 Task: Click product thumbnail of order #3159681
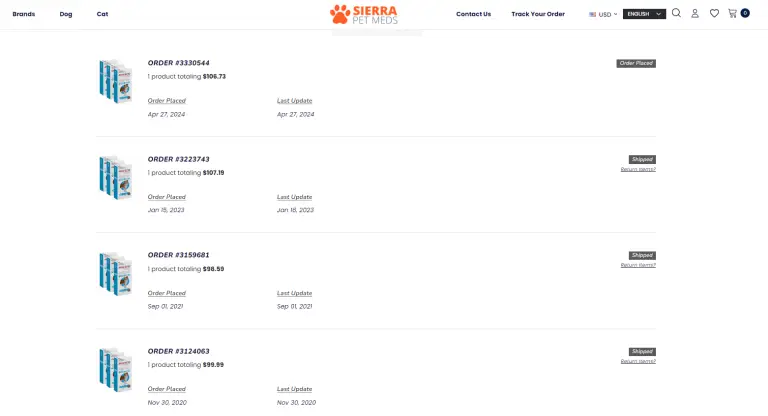pyautogui.click(x=115, y=272)
